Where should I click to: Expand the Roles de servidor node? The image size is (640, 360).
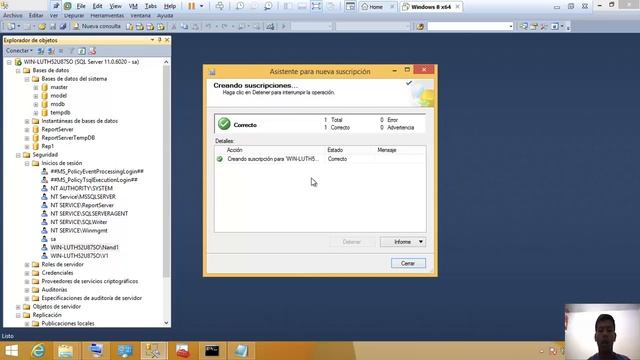pyautogui.click(x=27, y=264)
